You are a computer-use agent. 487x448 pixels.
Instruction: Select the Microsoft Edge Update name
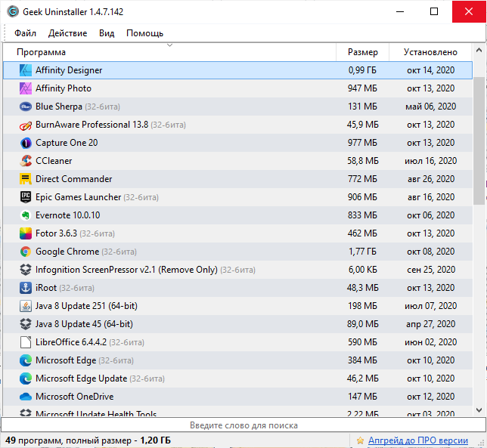pyautogui.click(x=81, y=378)
